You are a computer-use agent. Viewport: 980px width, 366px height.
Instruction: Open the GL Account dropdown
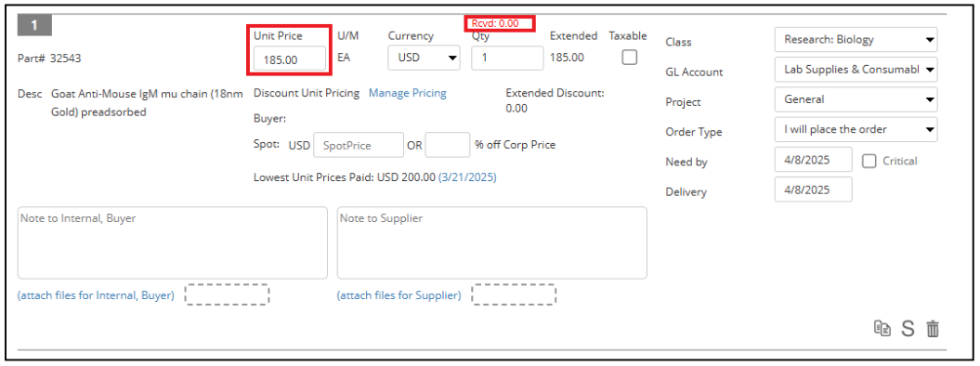pyautogui.click(x=856, y=70)
